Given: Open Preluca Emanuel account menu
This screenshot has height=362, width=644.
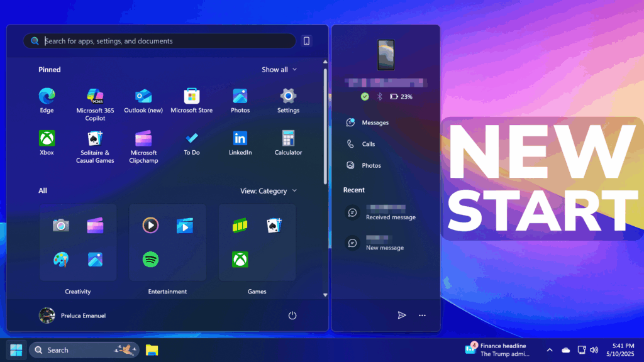Looking at the screenshot, I should pos(72,315).
